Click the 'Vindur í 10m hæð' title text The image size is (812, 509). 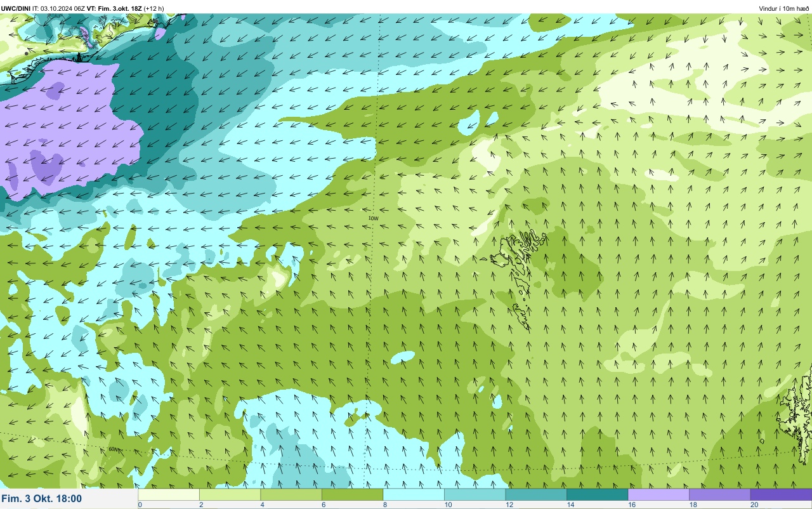coord(783,8)
